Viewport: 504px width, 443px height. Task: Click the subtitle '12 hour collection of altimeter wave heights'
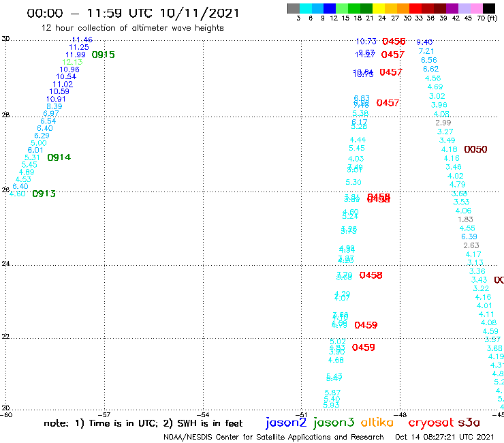click(132, 28)
